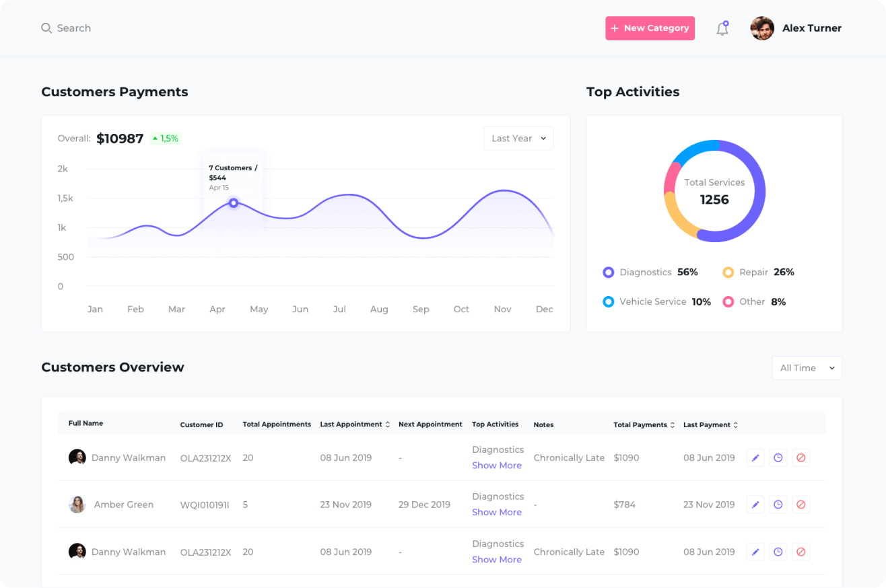This screenshot has width=886, height=588.
Task: Edit Amber Green's record with the pencil icon
Action: pyautogui.click(x=755, y=505)
